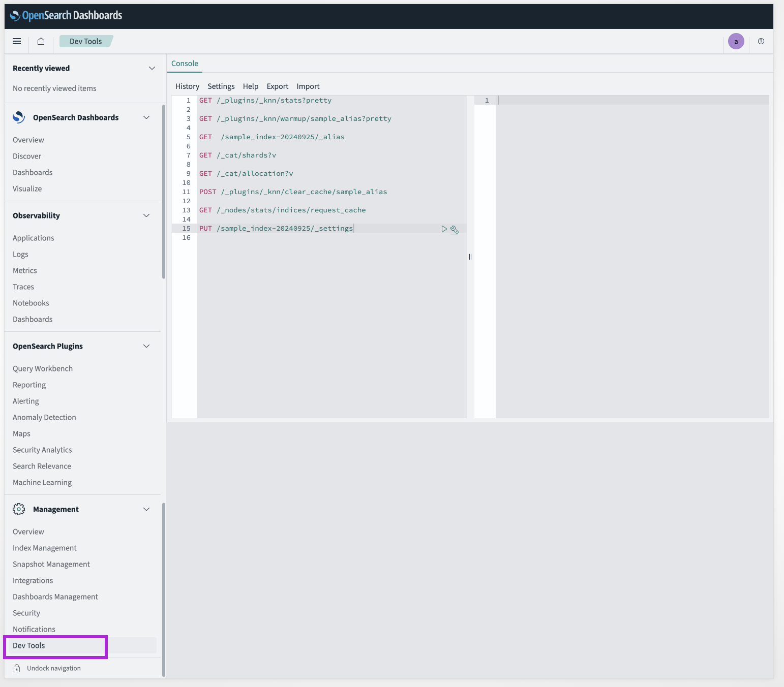Click the Export option
This screenshot has height=687, width=784.
(x=278, y=86)
